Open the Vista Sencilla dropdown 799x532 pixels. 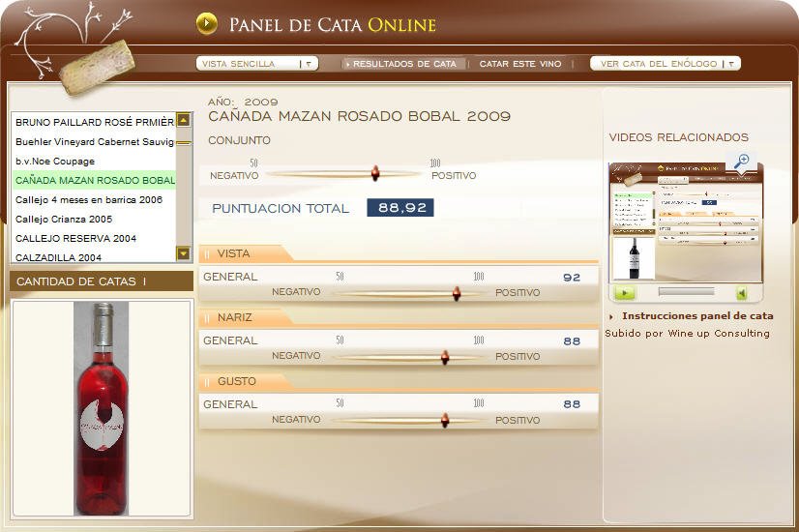(257, 64)
